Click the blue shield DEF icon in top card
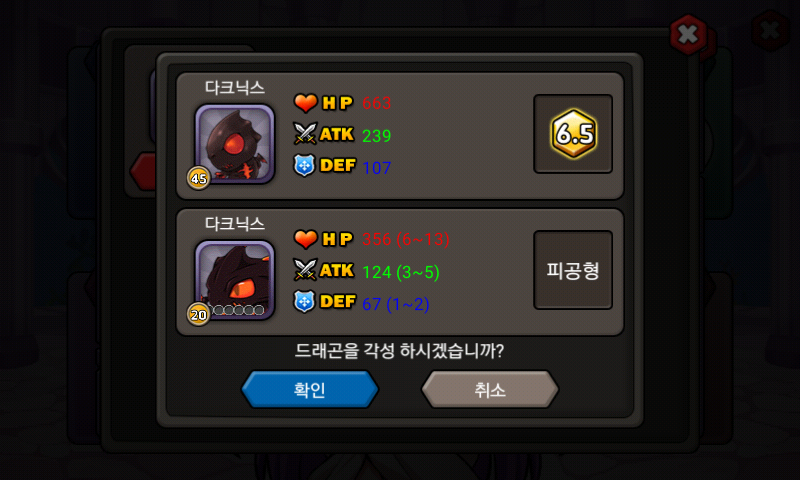Viewport: 800px width, 480px height. (304, 165)
